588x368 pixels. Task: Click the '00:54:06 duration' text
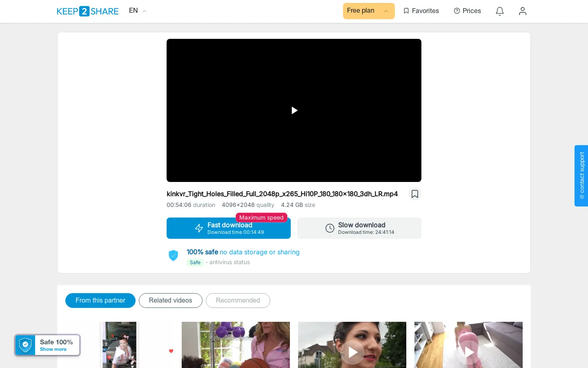pos(191,205)
